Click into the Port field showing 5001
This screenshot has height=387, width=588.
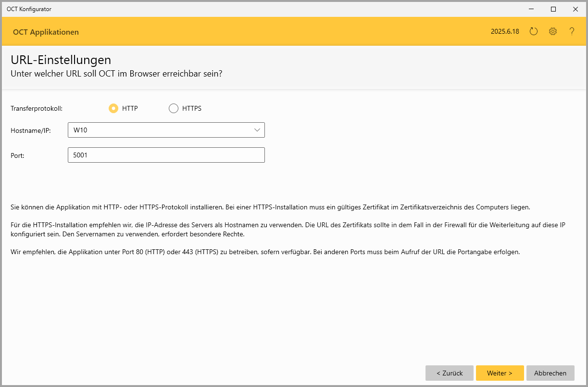point(166,155)
